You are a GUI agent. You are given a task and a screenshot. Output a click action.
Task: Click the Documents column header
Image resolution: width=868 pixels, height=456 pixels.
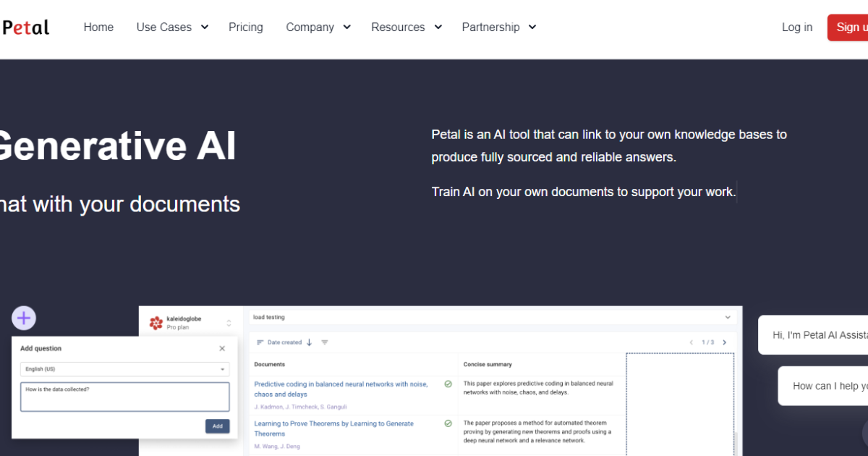[x=270, y=364]
